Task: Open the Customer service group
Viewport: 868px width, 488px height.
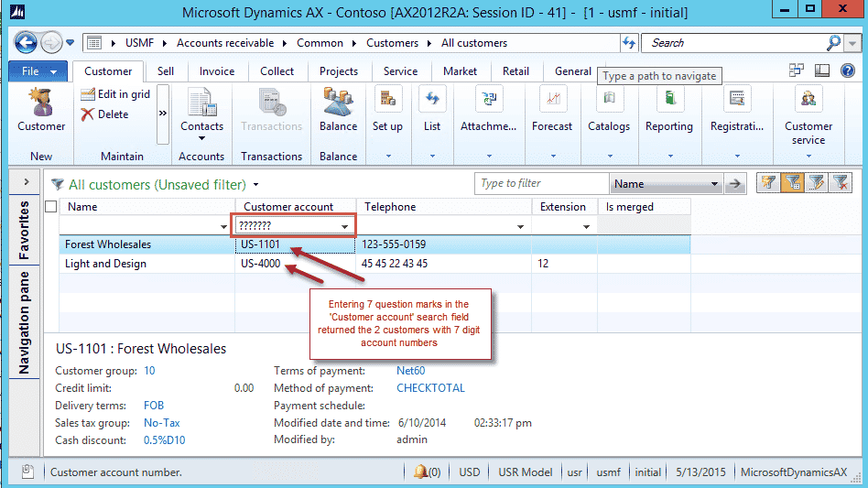Action: click(x=808, y=122)
